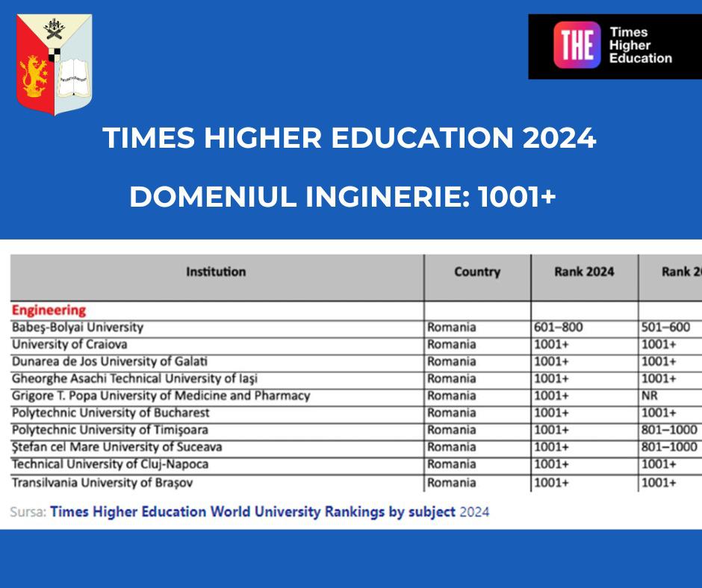702x588 pixels.
Task: Click Polytechnic University of Bucharest entry
Action: click(x=111, y=413)
